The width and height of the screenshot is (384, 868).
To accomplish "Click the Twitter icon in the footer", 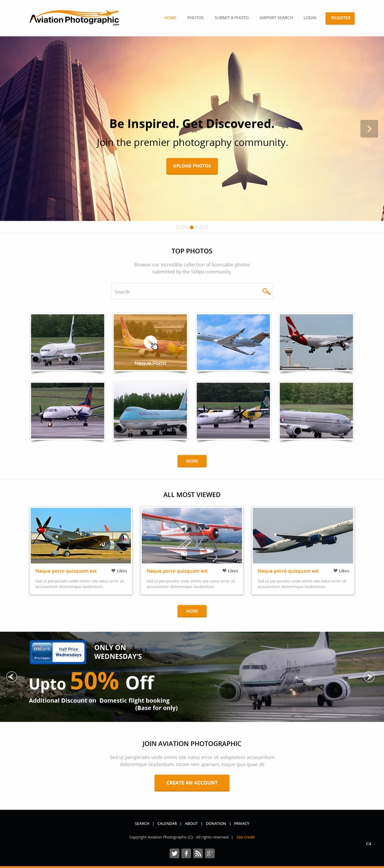I will pos(174,853).
